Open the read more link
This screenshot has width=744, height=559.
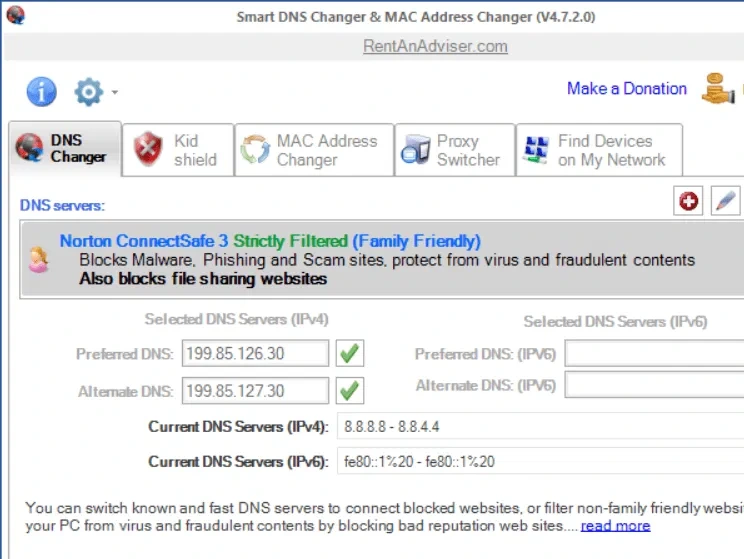click(x=615, y=526)
